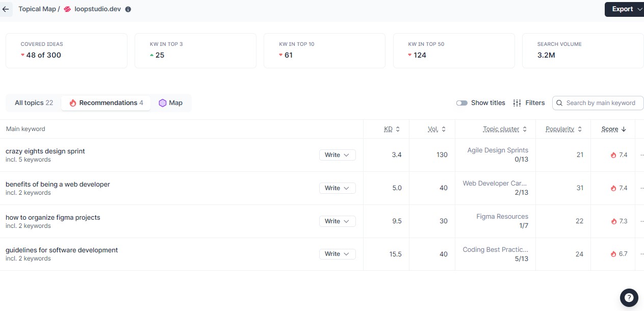Open the Agile Design Sprints topic cluster
Viewport: 644px width, 311px height.
(497, 150)
